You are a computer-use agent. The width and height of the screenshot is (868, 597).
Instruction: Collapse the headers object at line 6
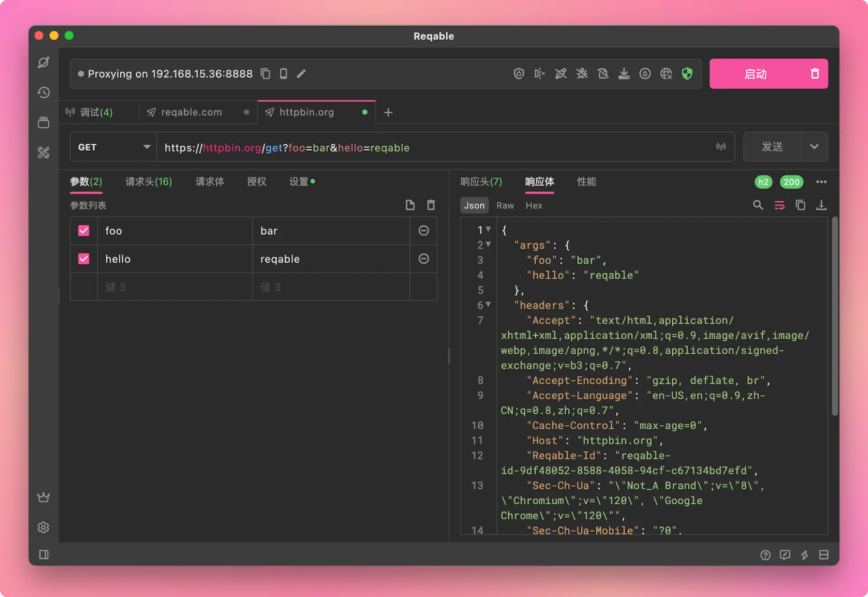coord(488,304)
